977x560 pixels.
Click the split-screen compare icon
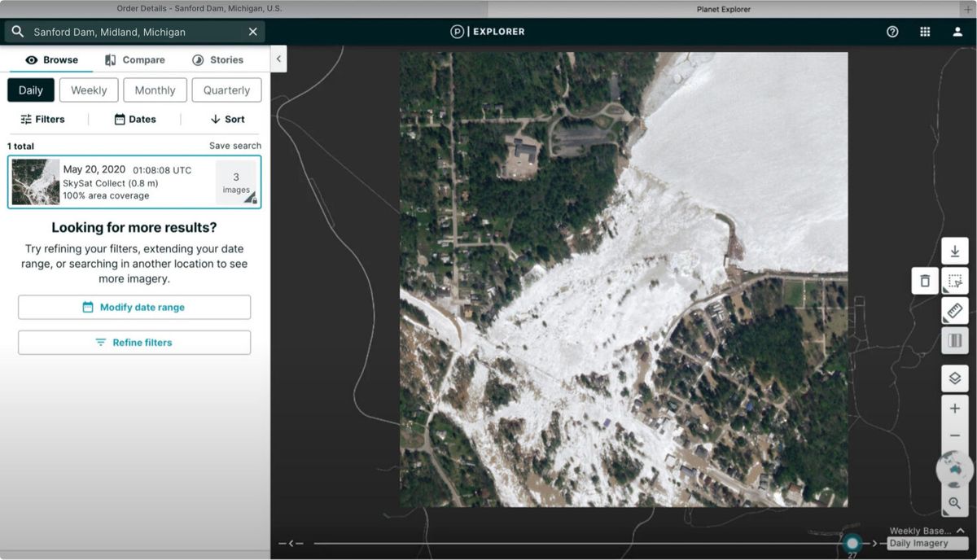954,340
